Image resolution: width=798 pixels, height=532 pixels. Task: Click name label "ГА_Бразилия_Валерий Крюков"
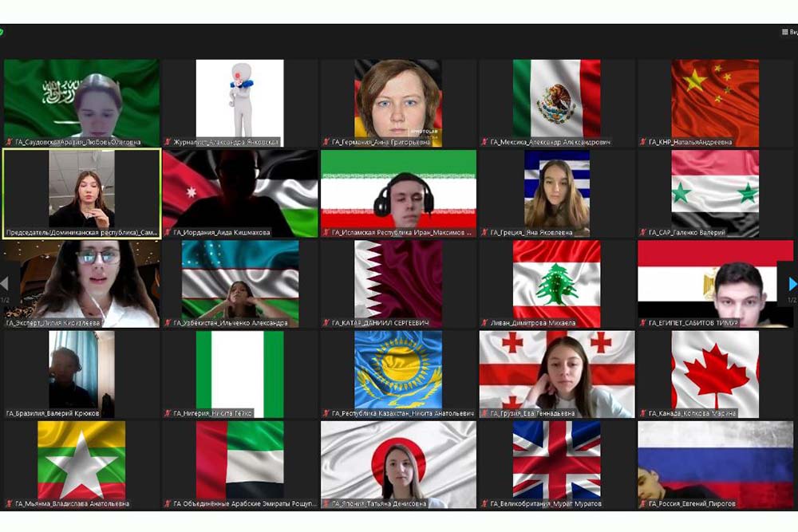tap(53, 413)
